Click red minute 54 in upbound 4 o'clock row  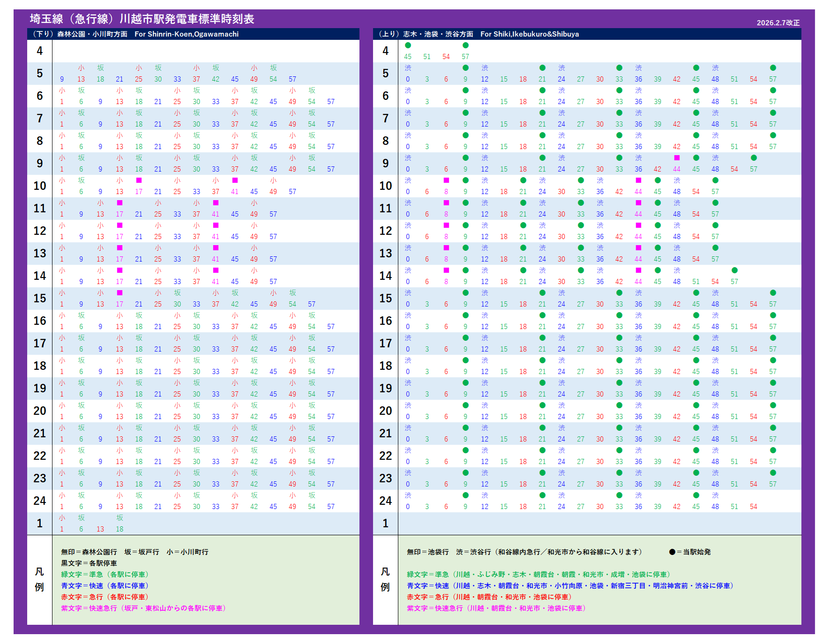[446, 57]
